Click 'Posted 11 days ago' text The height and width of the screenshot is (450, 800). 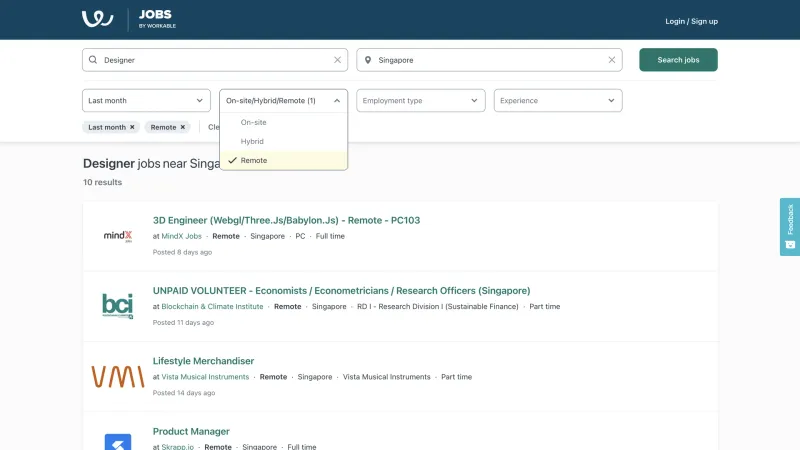[x=183, y=322]
